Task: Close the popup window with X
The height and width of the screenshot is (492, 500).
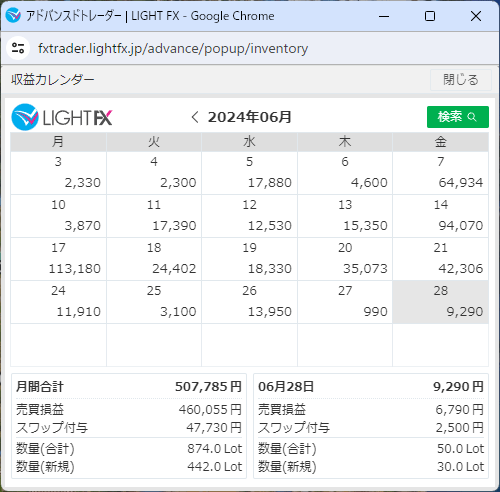Action: pos(476,16)
